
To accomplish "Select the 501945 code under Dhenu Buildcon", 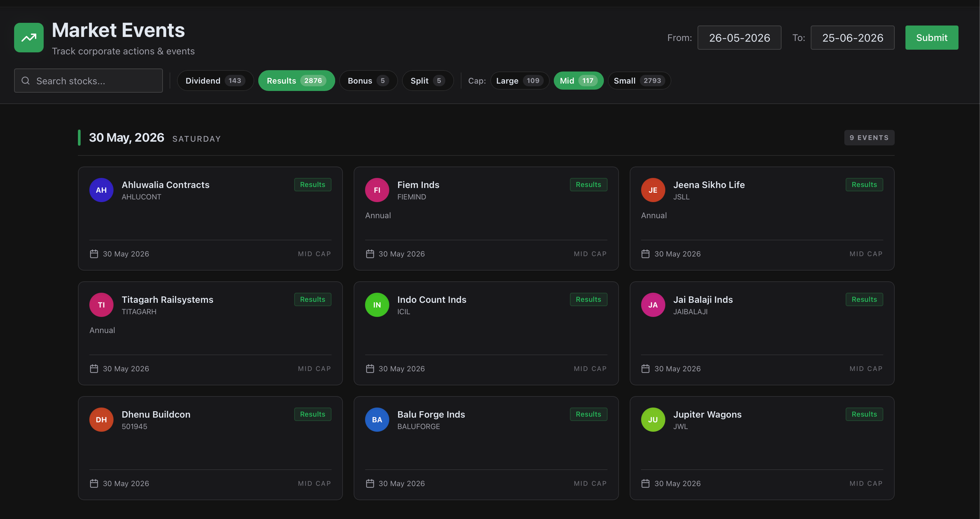I will click(x=134, y=427).
